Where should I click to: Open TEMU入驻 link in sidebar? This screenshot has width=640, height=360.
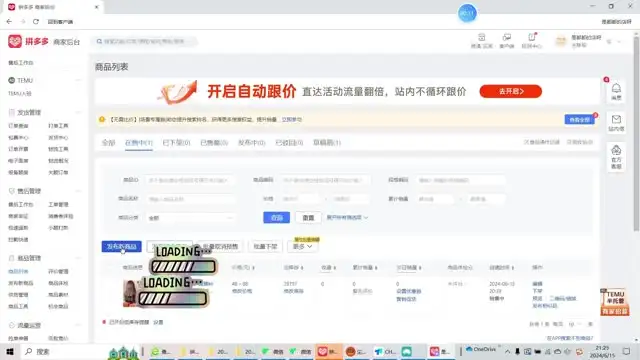click(20, 93)
